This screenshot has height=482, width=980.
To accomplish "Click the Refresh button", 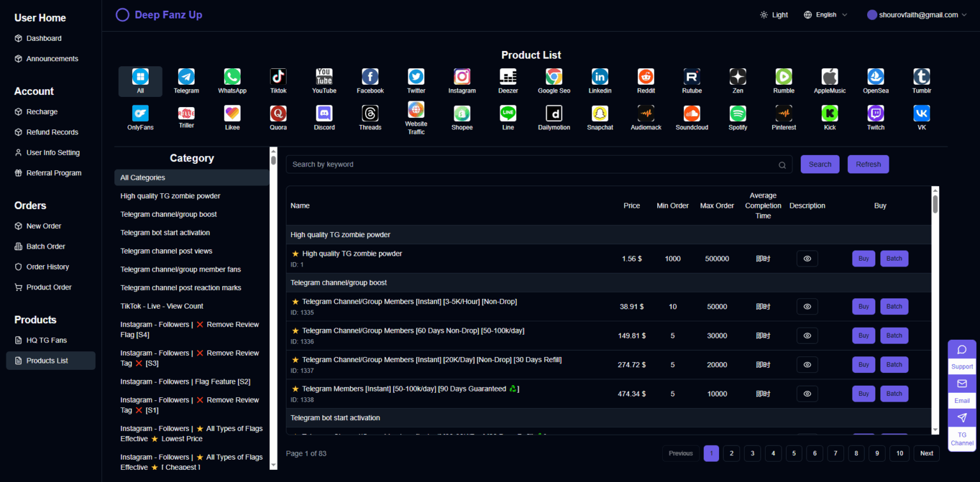I will tap(868, 164).
